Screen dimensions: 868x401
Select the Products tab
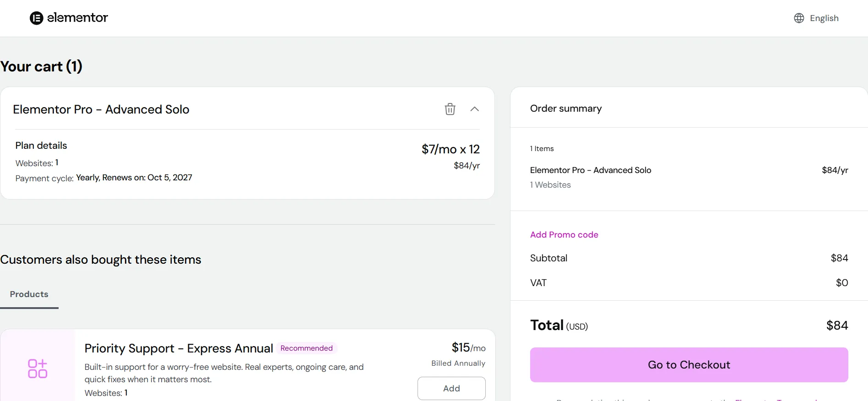click(x=29, y=294)
